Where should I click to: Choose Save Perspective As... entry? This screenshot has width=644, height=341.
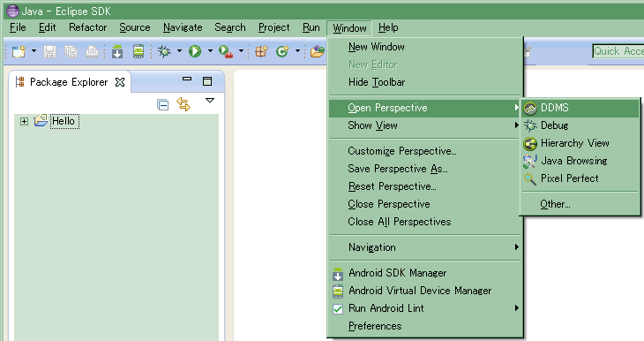pos(425,169)
